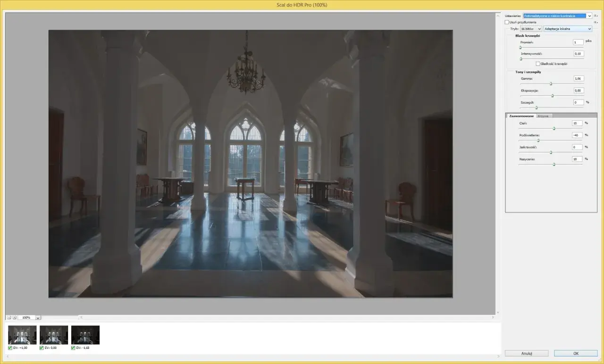Enable Usuń przytłumienia checkbox
Image resolution: width=604 pixels, height=364 pixels.
coord(507,22)
